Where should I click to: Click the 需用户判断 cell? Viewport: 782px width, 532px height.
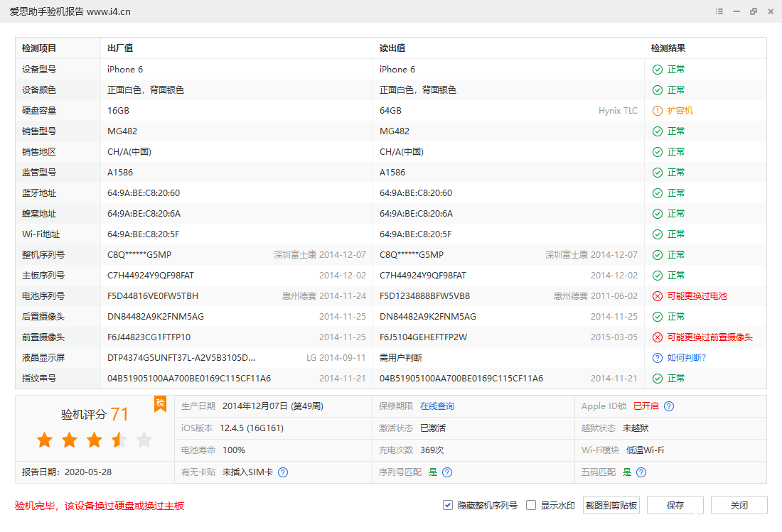(x=401, y=358)
